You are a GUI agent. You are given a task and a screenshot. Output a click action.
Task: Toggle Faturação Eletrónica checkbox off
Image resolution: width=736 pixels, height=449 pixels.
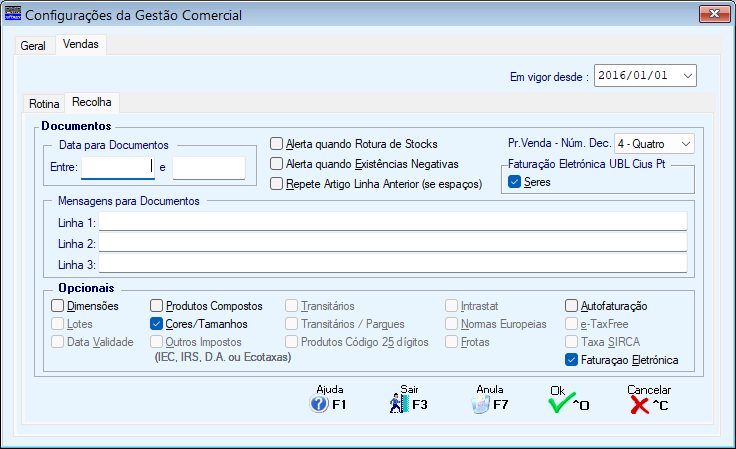571,360
